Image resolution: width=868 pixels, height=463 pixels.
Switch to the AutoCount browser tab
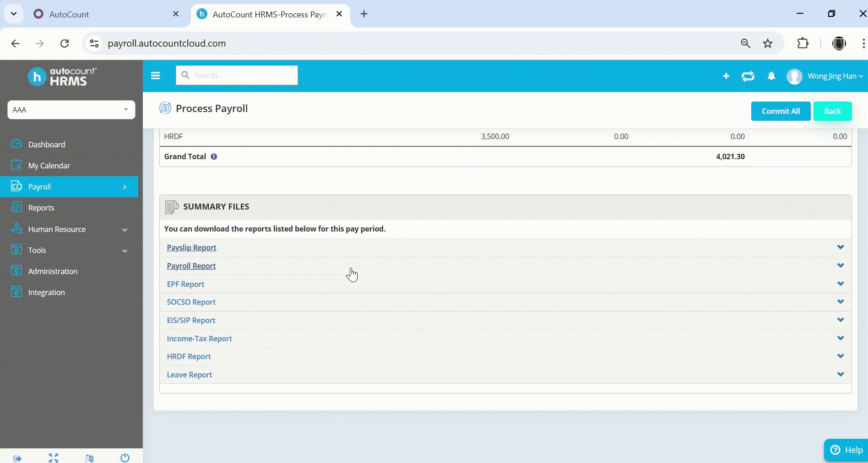point(105,14)
